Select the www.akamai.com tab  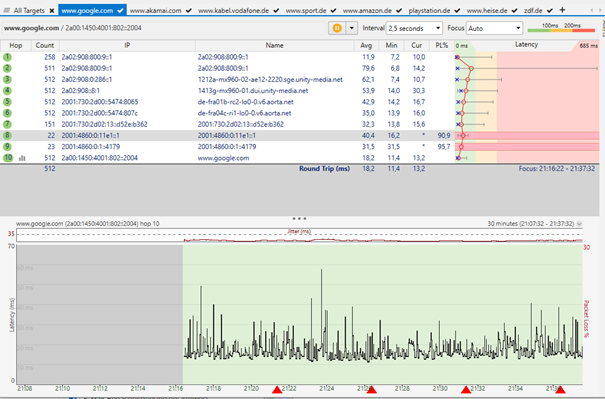(x=155, y=10)
